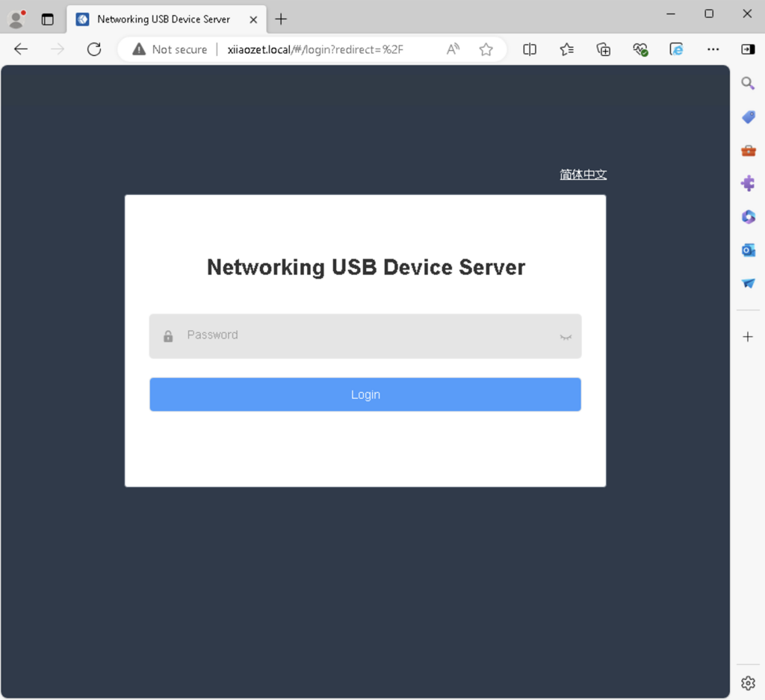
Task: Open browser Collections
Action: [603, 49]
